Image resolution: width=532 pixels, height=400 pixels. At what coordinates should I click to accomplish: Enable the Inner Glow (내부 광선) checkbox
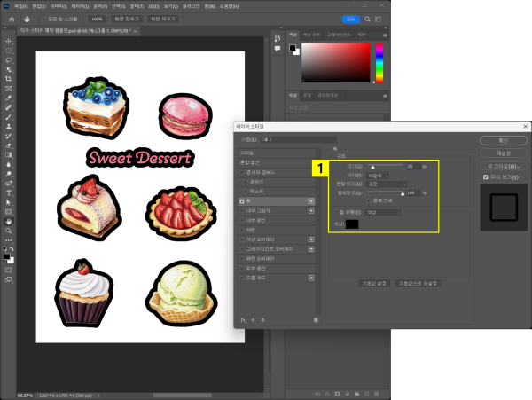pos(242,220)
